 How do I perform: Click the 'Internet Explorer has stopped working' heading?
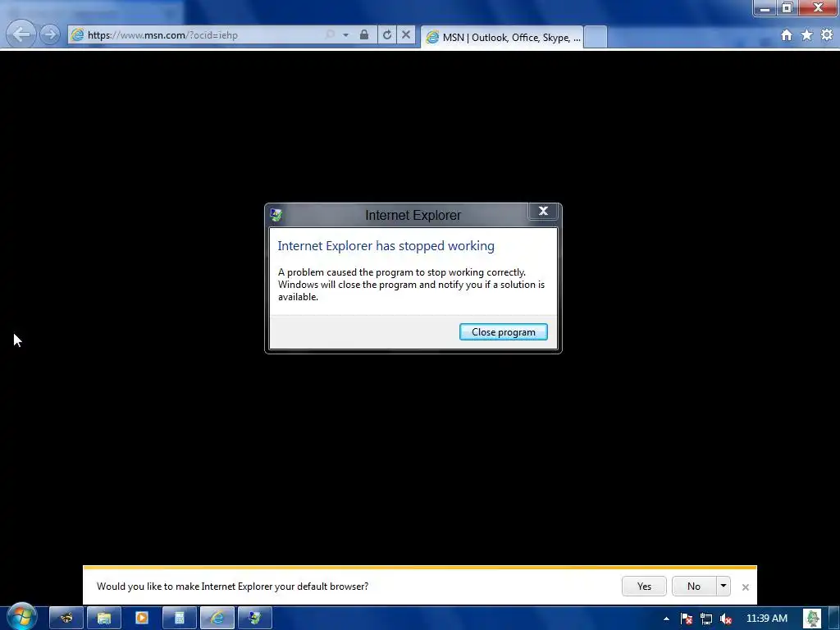386,246
